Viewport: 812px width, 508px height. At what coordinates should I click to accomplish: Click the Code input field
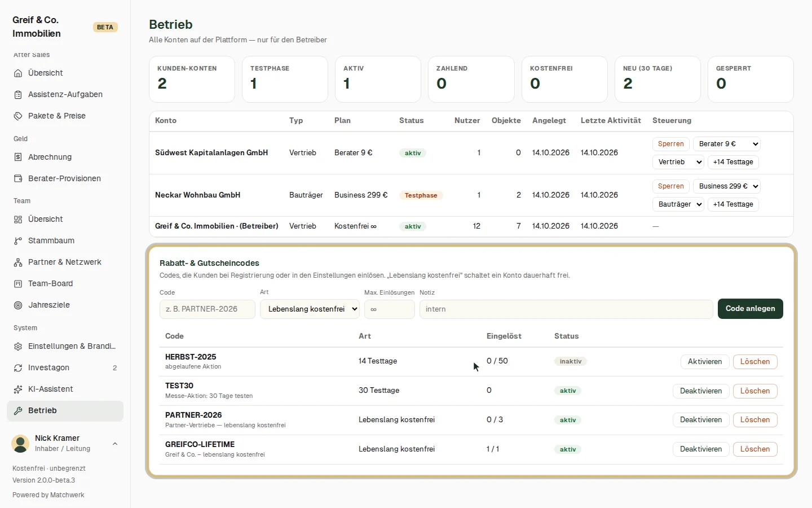pyautogui.click(x=208, y=309)
